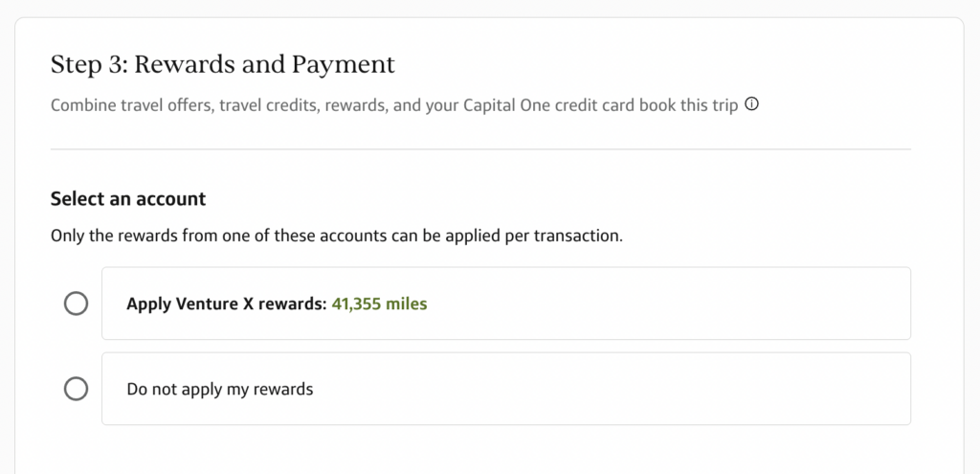
Task: Click the bold Apply Venture X rewards label
Action: [227, 305]
